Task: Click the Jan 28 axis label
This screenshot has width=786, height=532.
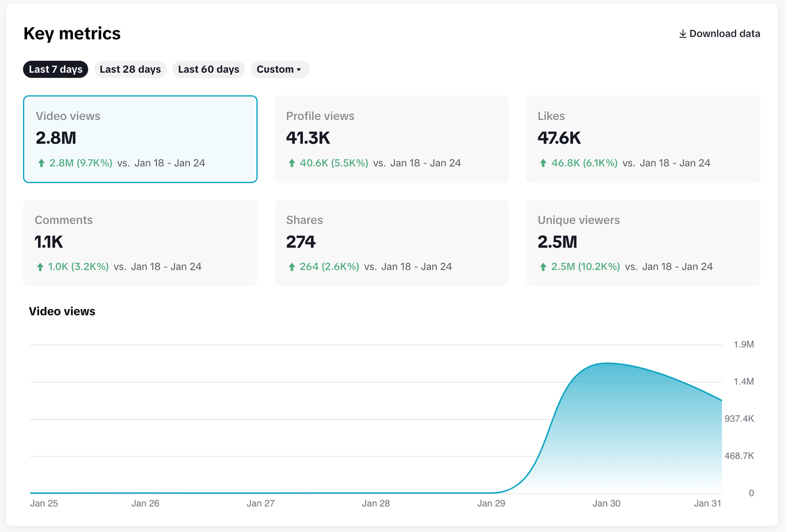Action: [x=376, y=504]
